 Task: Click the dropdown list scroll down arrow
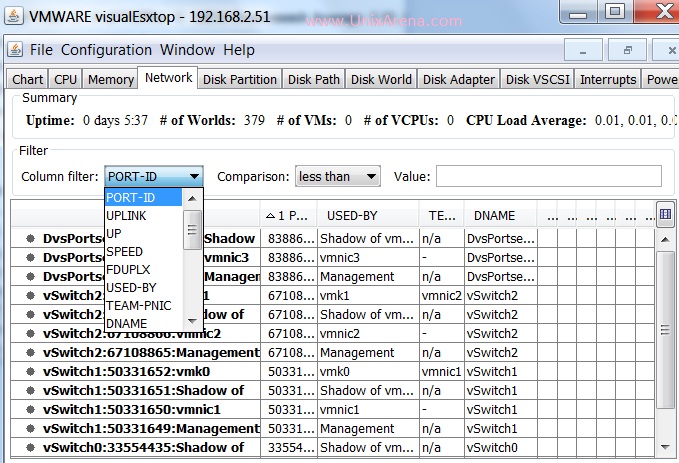point(192,321)
